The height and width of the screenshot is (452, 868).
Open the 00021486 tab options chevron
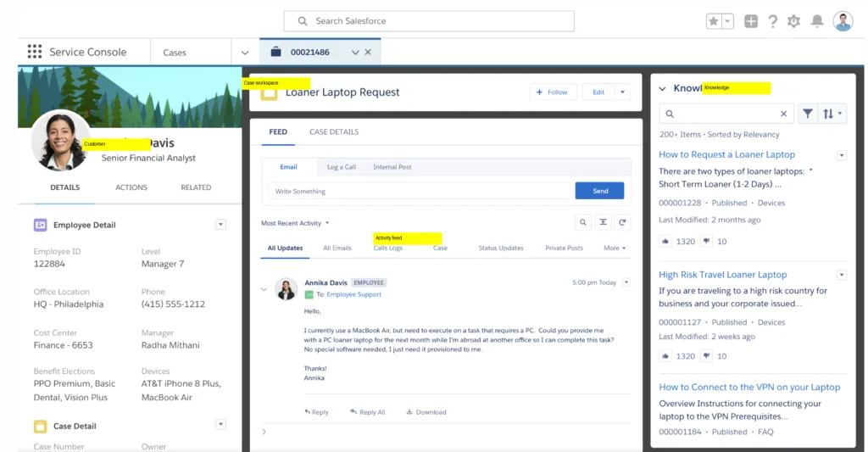355,52
